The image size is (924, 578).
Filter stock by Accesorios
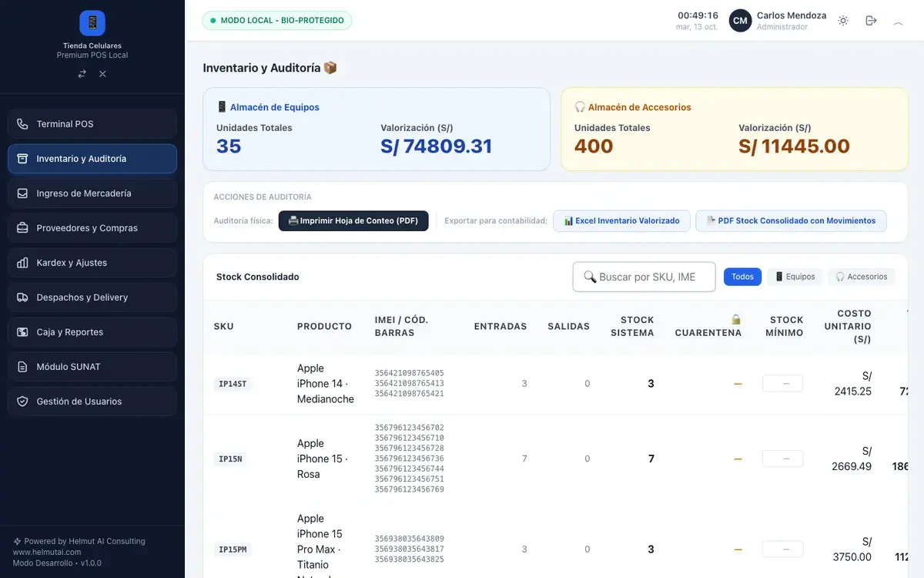(x=862, y=277)
